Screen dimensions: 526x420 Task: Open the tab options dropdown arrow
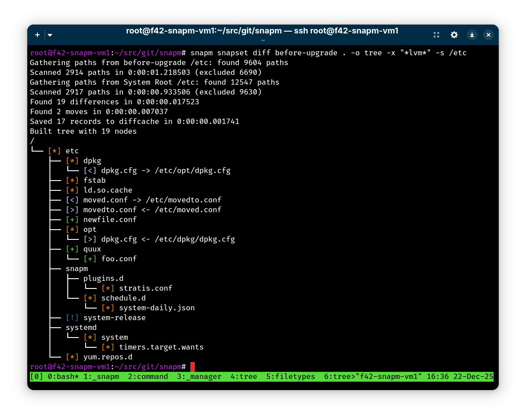pos(49,35)
